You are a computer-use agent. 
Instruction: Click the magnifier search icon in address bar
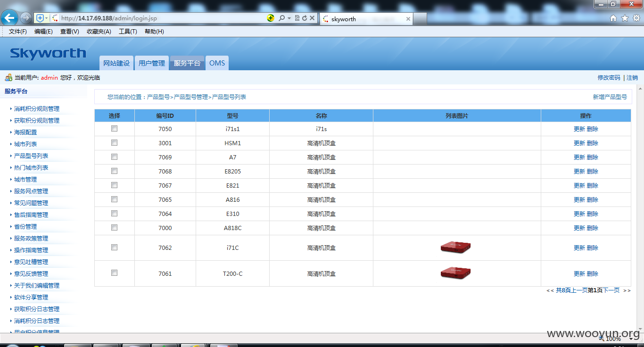281,18
